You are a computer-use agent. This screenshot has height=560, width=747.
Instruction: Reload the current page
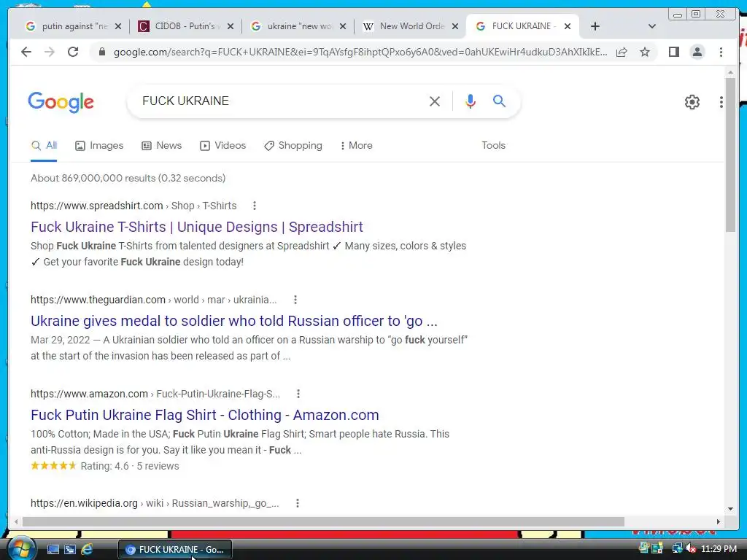point(73,52)
